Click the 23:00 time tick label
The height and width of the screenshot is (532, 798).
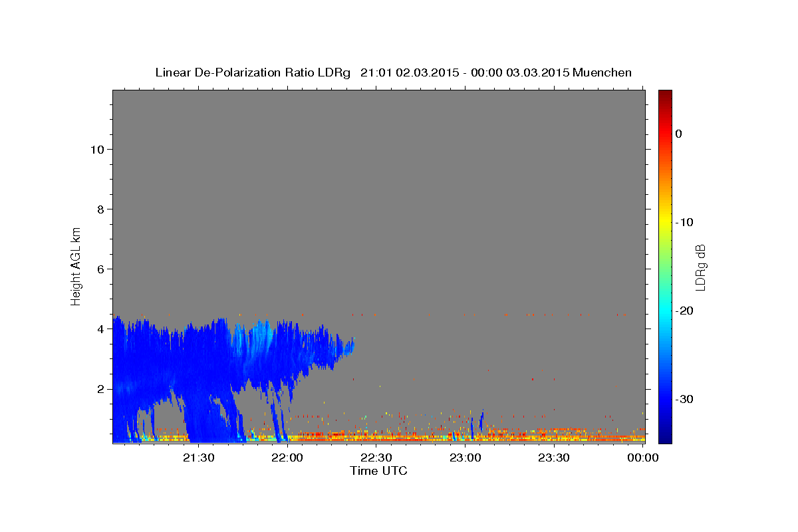click(x=465, y=458)
